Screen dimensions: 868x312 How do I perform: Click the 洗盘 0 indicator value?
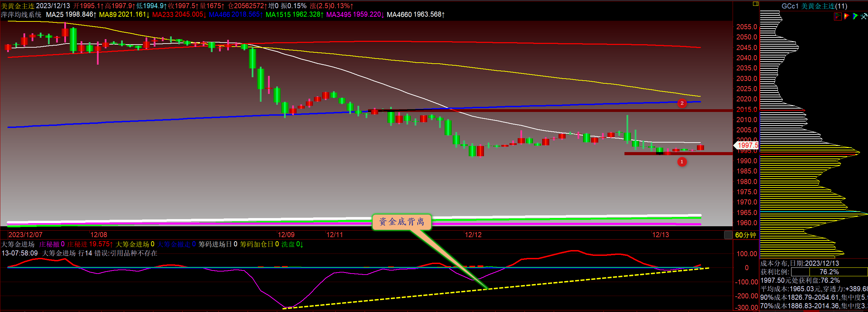coord(292,244)
